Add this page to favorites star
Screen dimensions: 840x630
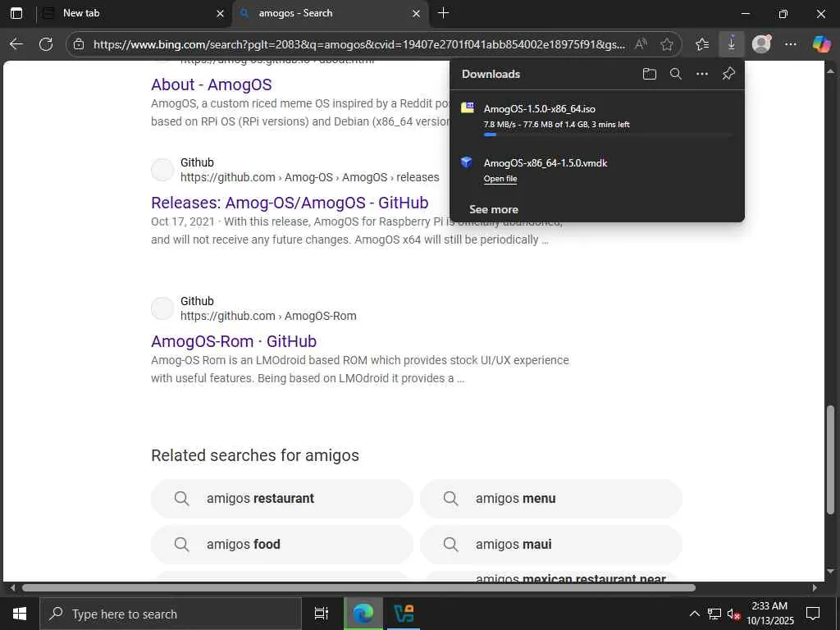666,44
